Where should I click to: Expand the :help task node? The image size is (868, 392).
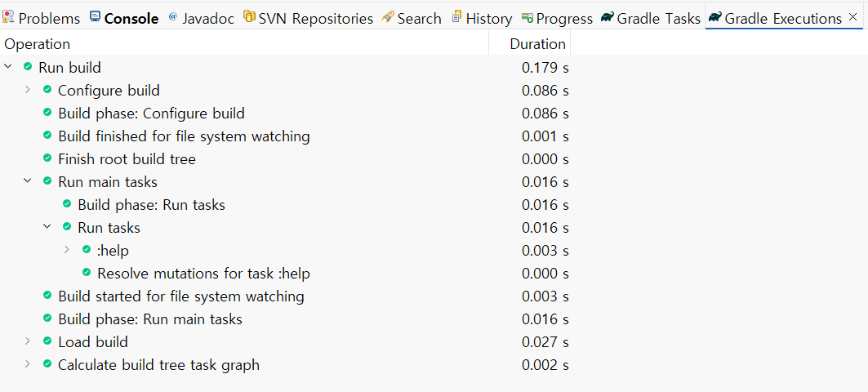pyautogui.click(x=67, y=250)
